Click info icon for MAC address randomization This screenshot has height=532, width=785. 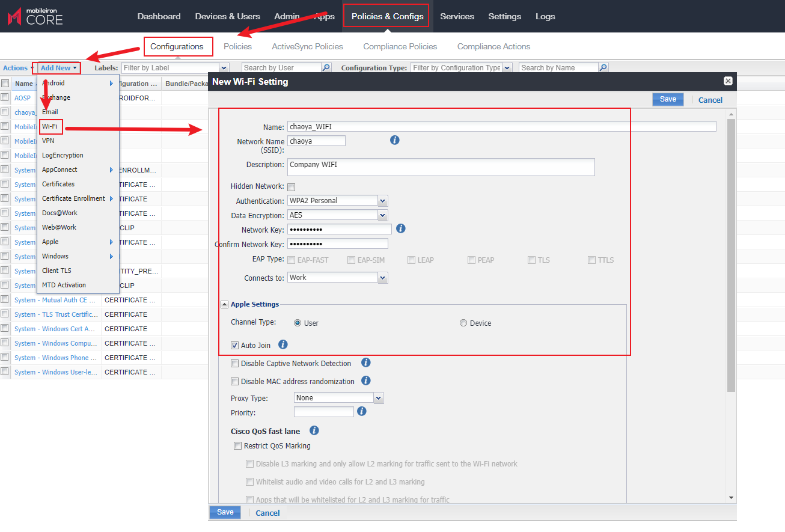pyautogui.click(x=365, y=381)
